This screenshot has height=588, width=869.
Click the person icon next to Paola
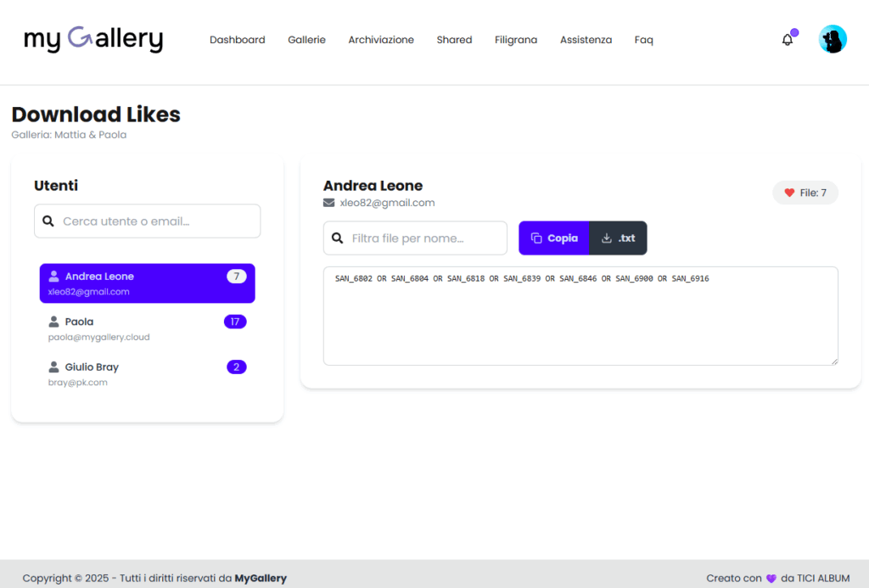coord(54,322)
